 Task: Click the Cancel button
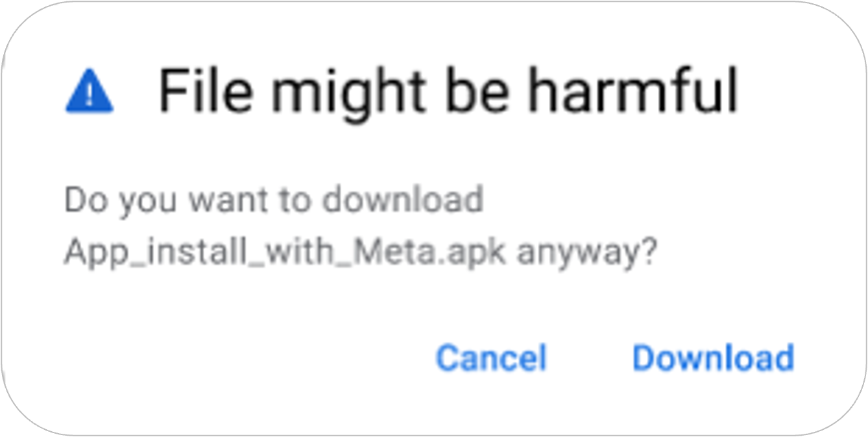tap(491, 358)
